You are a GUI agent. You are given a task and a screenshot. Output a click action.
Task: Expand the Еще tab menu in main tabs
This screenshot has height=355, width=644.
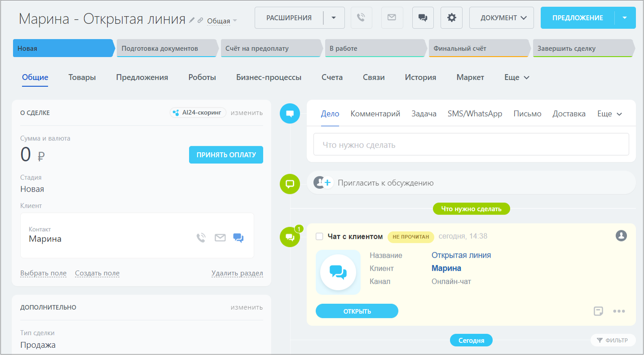point(517,77)
